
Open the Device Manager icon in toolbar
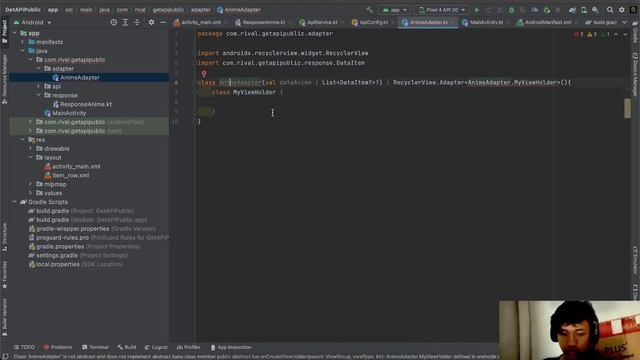point(584,10)
